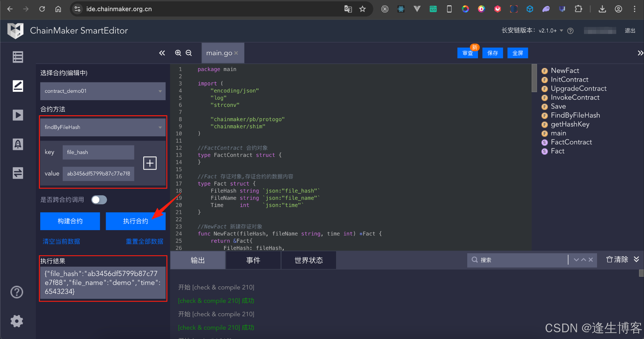Click the 审查 review button
This screenshot has height=339, width=644.
(x=468, y=53)
